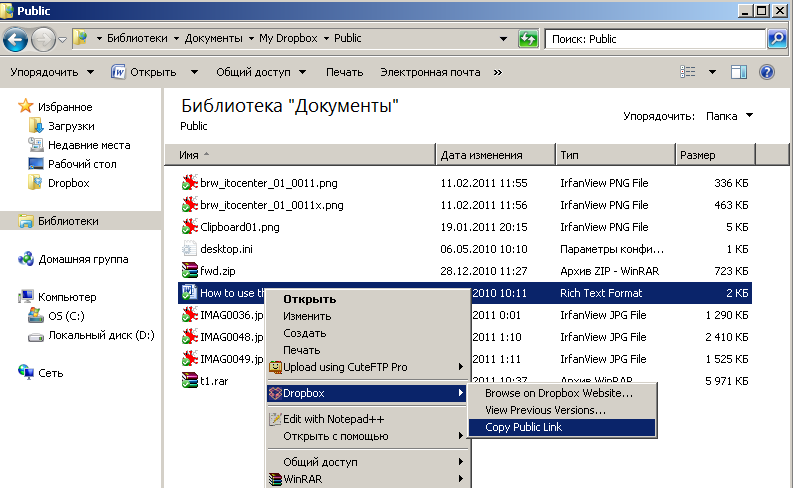Sort by the Имя column header
Screen dimensions: 793x488
pyautogui.click(x=300, y=155)
